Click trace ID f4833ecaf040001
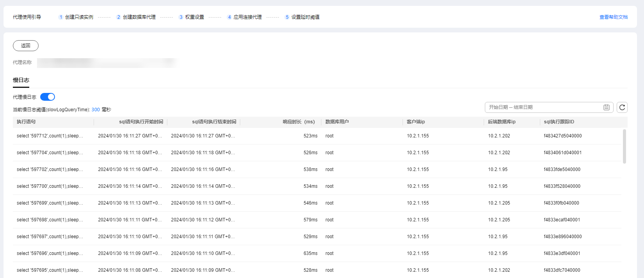The width and height of the screenshot is (644, 278). point(562,220)
